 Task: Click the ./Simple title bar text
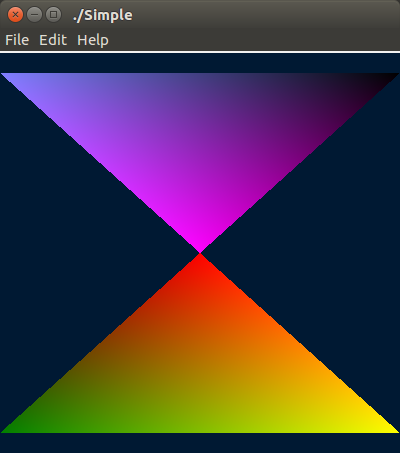point(103,15)
